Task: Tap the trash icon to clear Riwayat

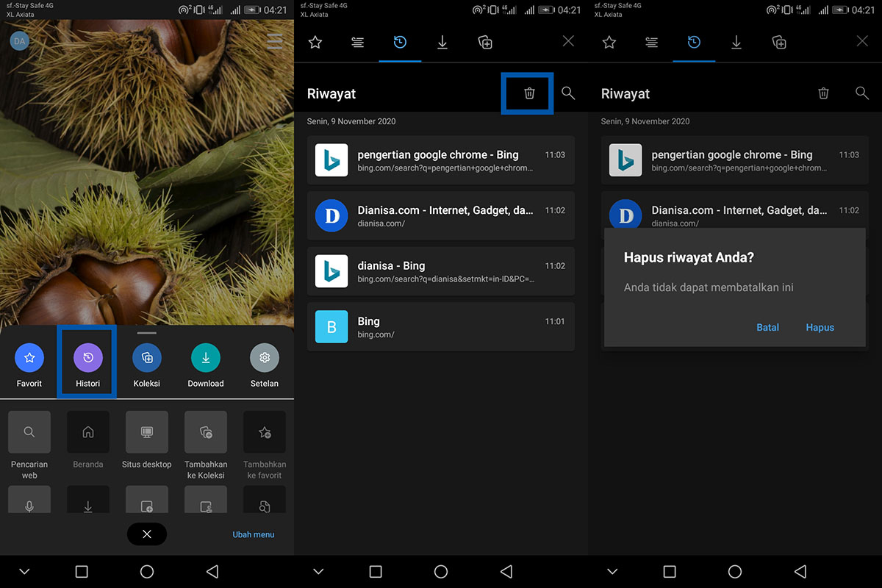Action: point(527,93)
